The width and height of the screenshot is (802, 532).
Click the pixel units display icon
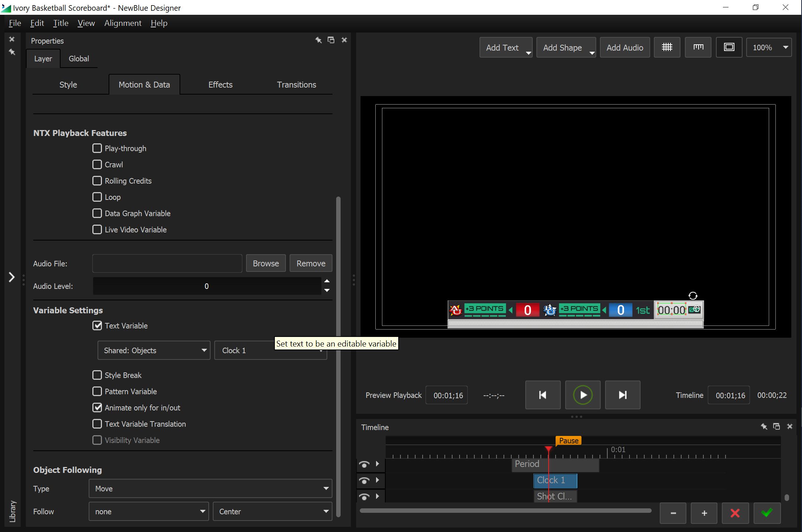click(x=697, y=47)
